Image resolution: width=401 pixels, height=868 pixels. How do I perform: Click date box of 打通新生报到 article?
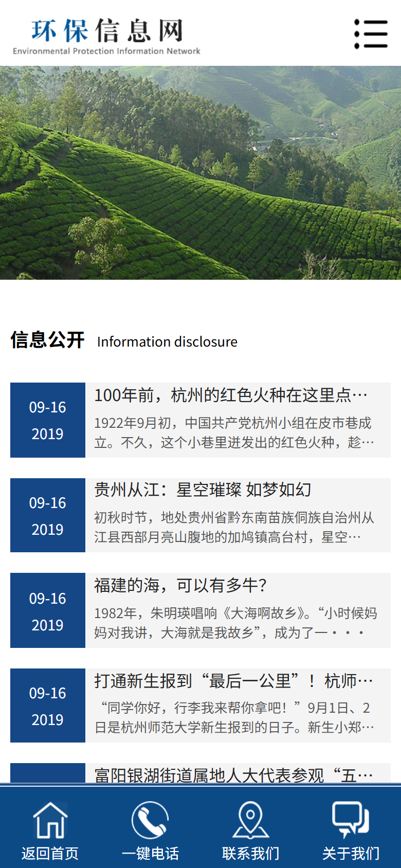(48, 706)
